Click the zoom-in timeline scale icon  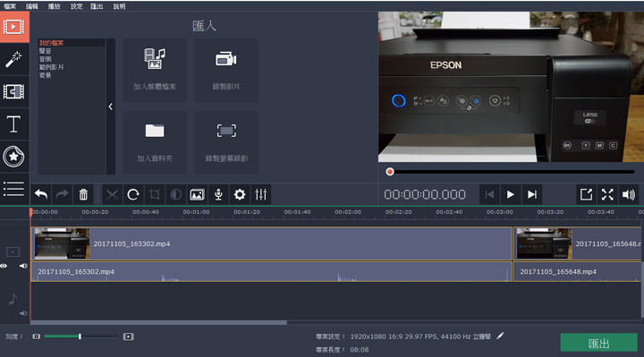(x=129, y=336)
